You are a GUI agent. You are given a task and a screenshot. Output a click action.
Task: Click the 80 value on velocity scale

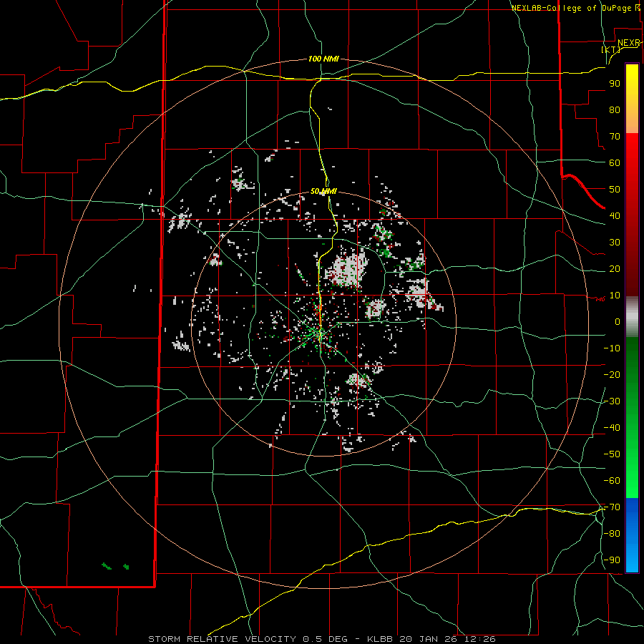pos(615,110)
